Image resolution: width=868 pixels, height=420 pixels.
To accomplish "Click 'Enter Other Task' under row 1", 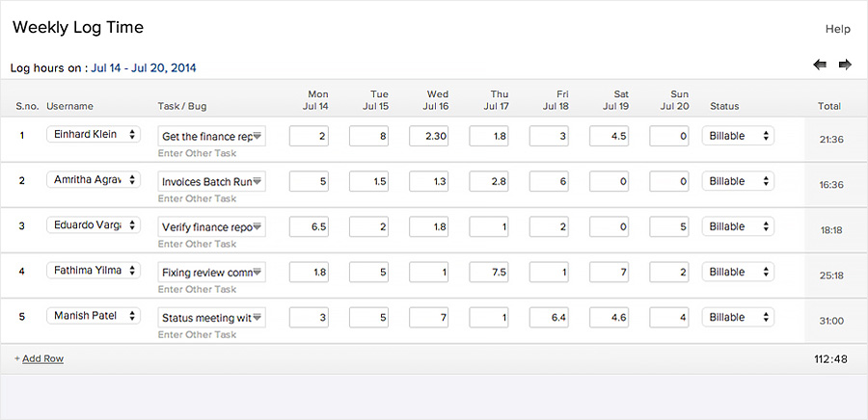I will coord(197,153).
